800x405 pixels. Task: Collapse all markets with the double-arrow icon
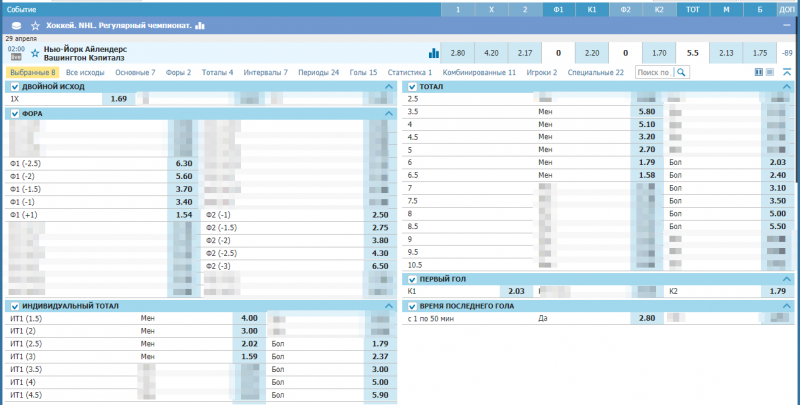point(785,73)
